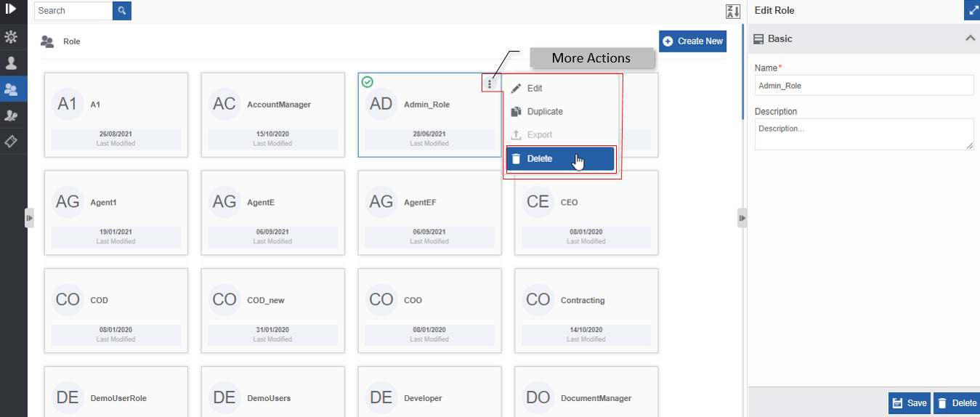
Task: Select the Roles group icon in sidebar
Action: tap(11, 89)
